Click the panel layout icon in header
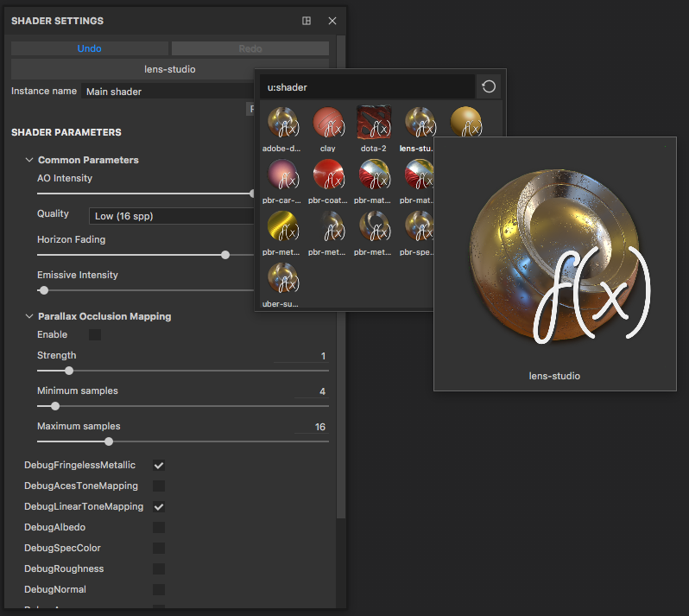Image resolution: width=689 pixels, height=616 pixels. coord(307,21)
